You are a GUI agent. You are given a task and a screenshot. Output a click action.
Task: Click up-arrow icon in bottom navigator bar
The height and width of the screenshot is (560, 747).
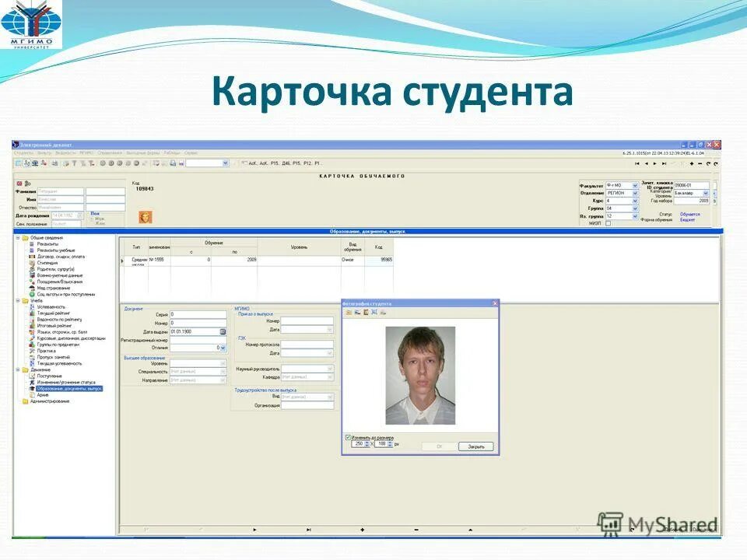(x=470, y=530)
